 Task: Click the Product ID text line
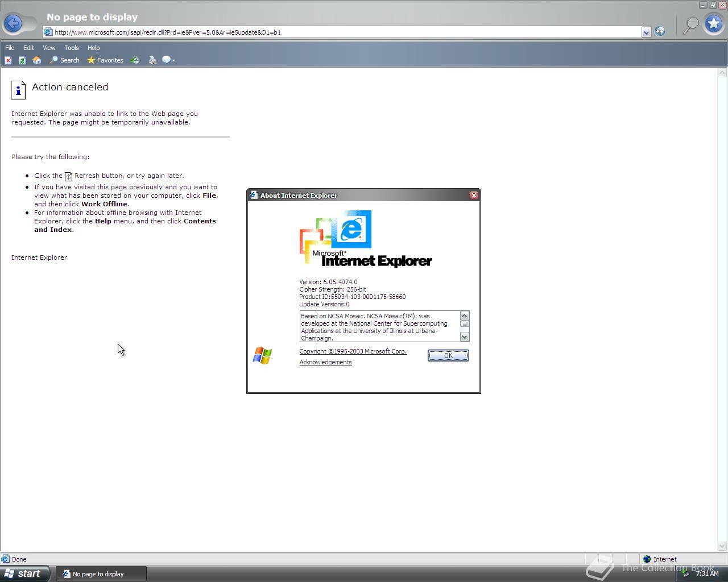(353, 297)
